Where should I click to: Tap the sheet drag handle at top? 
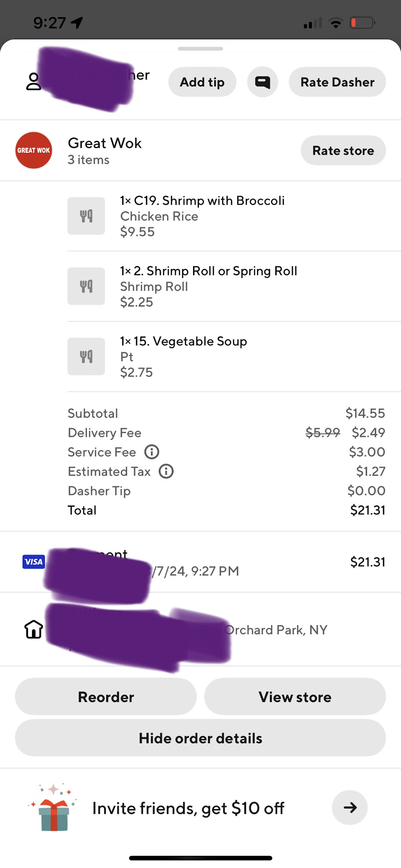pyautogui.click(x=200, y=49)
